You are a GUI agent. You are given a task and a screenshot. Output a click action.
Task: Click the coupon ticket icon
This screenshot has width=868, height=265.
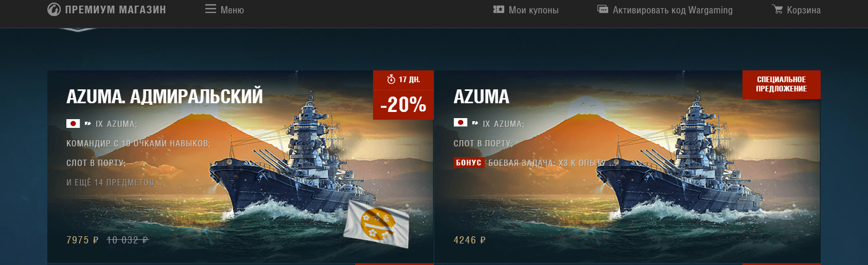(x=499, y=9)
